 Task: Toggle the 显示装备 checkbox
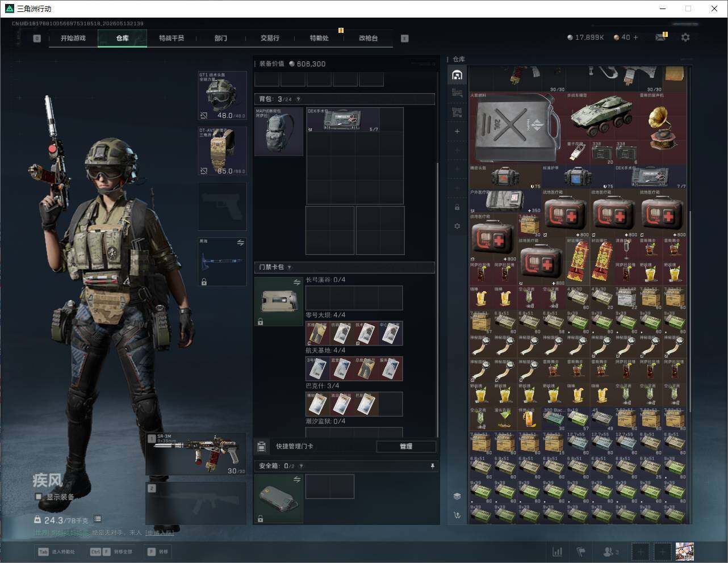(x=39, y=497)
